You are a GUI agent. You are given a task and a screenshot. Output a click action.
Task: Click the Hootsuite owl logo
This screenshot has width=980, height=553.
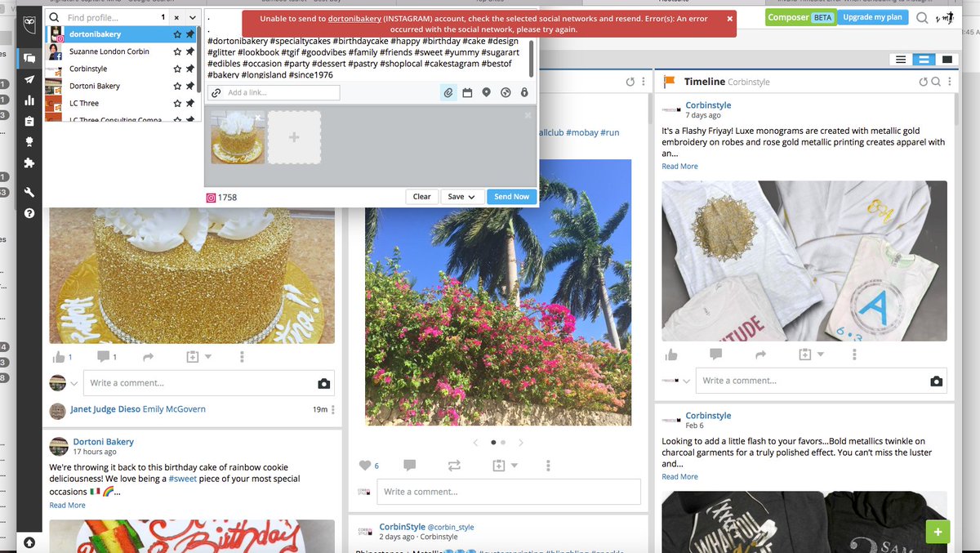click(29, 23)
